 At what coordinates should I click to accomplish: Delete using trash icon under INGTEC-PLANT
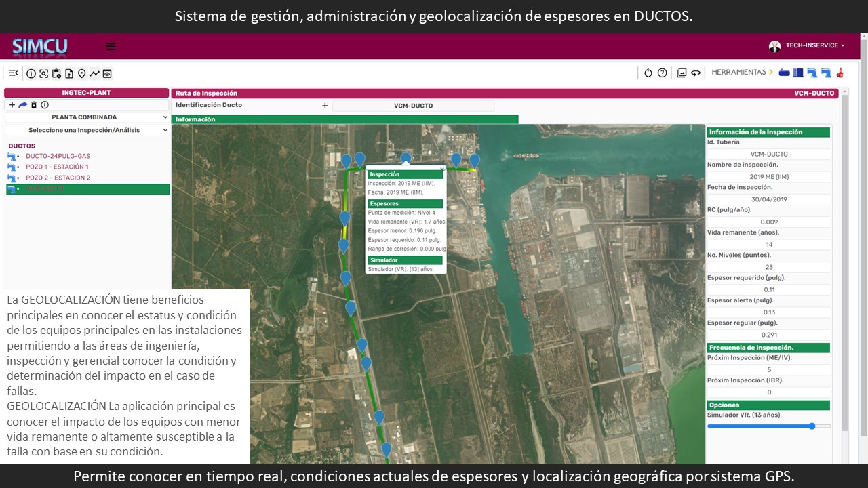(34, 105)
